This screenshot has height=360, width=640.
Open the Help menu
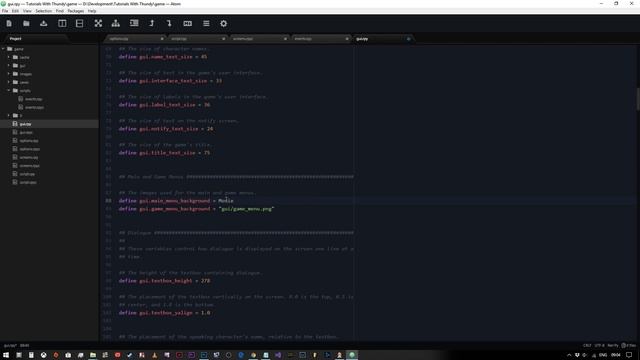92,11
